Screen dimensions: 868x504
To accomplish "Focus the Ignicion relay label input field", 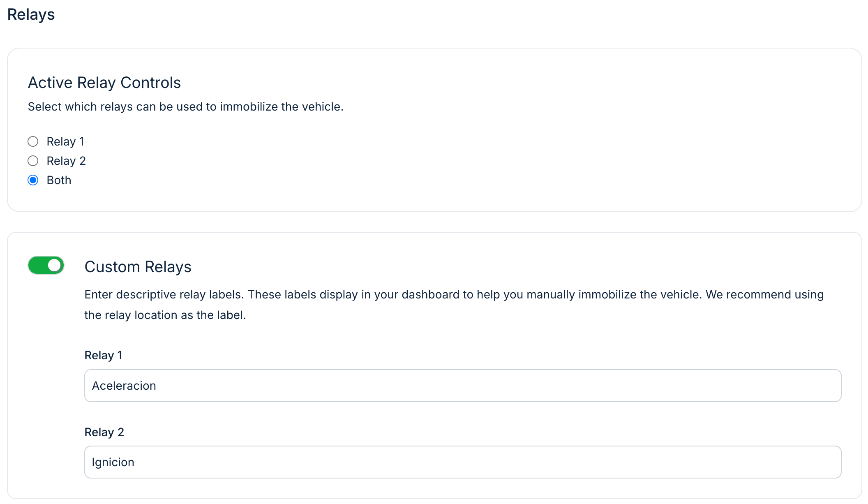I will [462, 462].
